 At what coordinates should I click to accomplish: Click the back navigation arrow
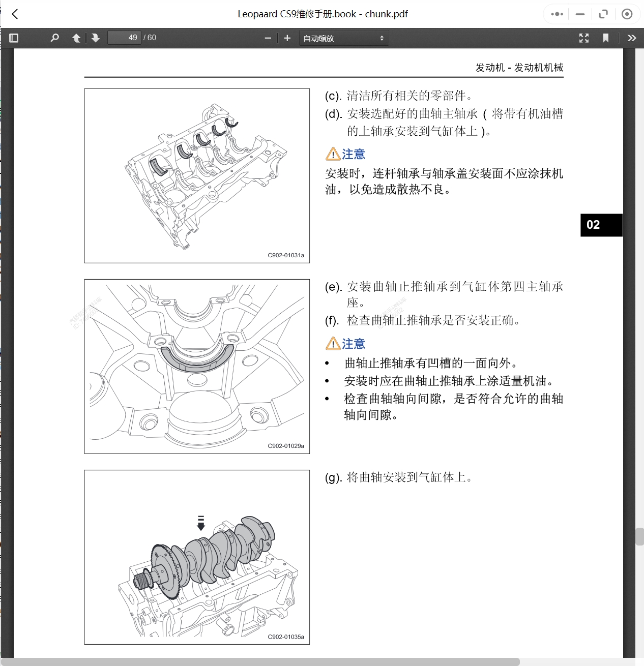coord(15,14)
